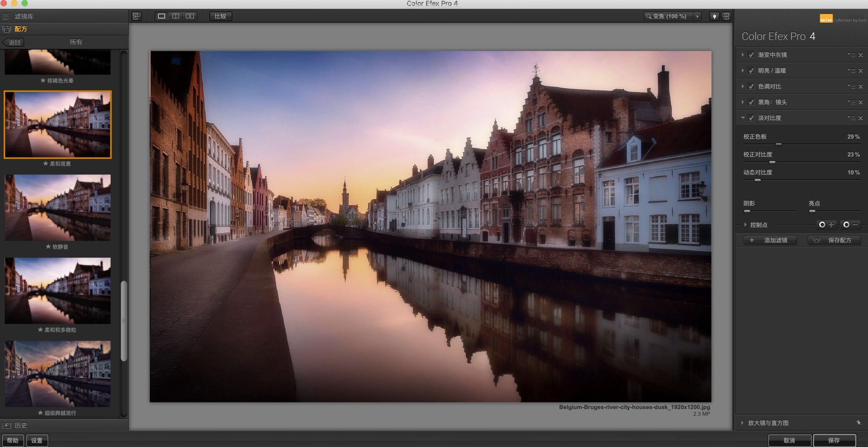Image resolution: width=868 pixels, height=447 pixels.
Task: Remove the 色调对比 filter
Action: 861,87
